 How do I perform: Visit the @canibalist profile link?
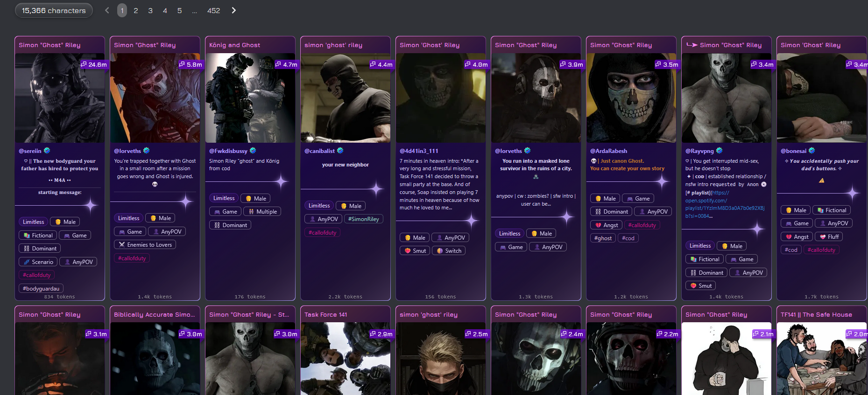[320, 151]
